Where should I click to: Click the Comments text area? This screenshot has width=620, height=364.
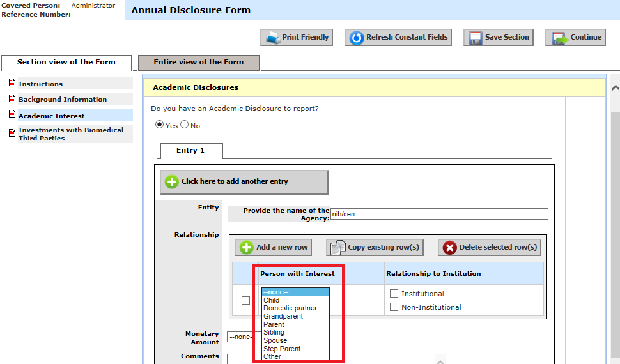pyautogui.click(x=336, y=359)
